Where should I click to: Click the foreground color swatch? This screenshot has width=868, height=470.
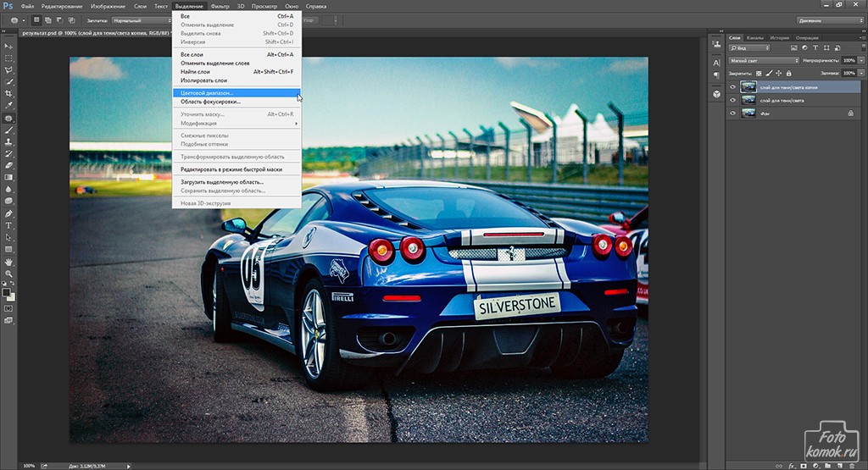(6, 292)
